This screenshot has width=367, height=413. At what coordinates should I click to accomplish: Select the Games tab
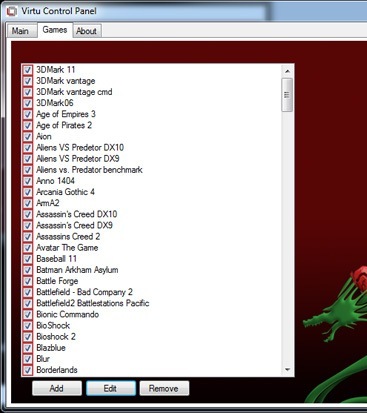55,30
